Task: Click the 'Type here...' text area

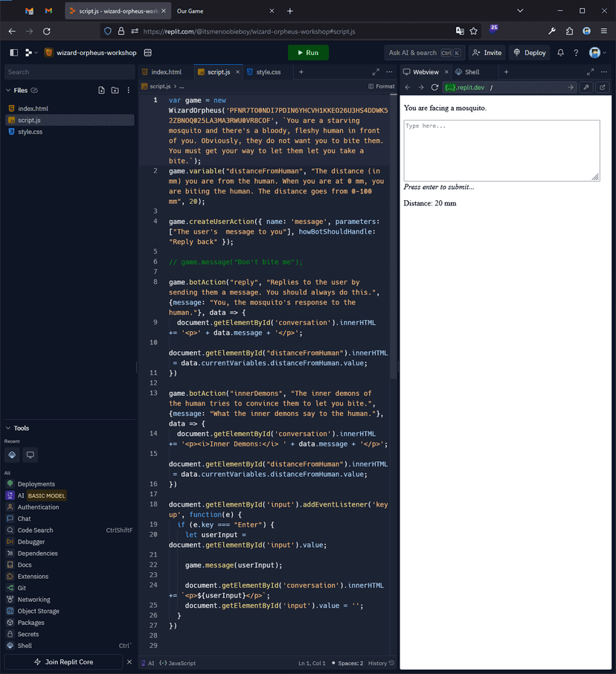Action: 501,150
